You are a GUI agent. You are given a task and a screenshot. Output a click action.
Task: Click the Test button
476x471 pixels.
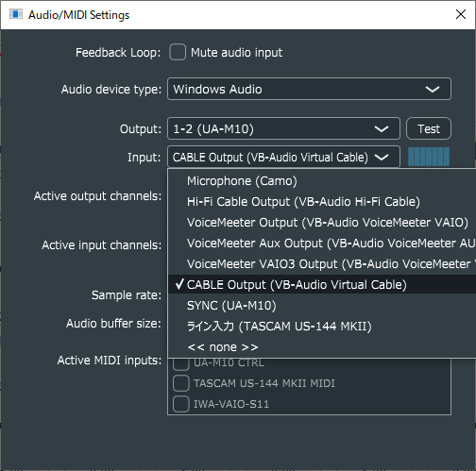[429, 128]
